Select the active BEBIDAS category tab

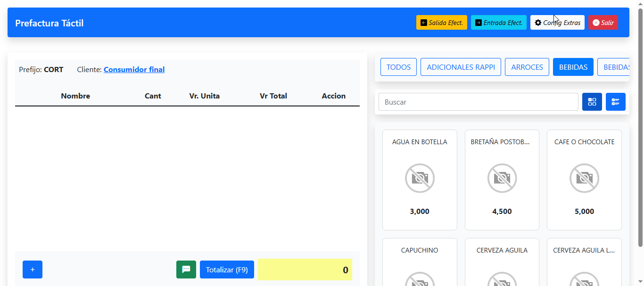[573, 67]
